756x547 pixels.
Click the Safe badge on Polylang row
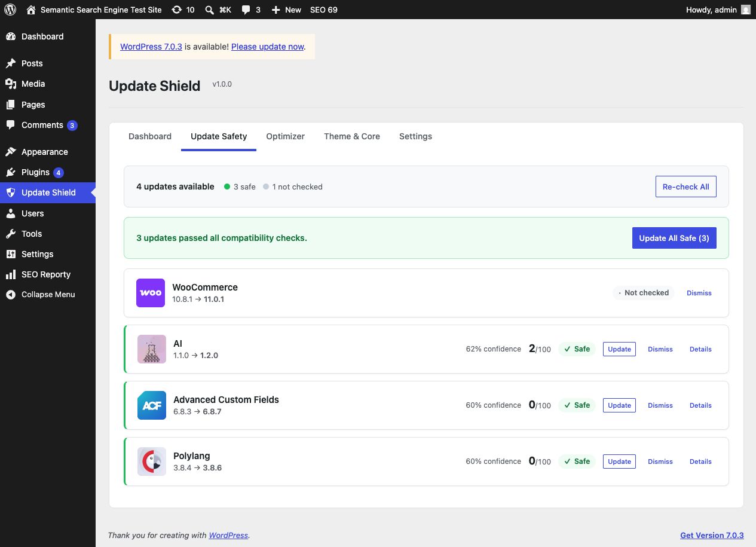point(577,462)
